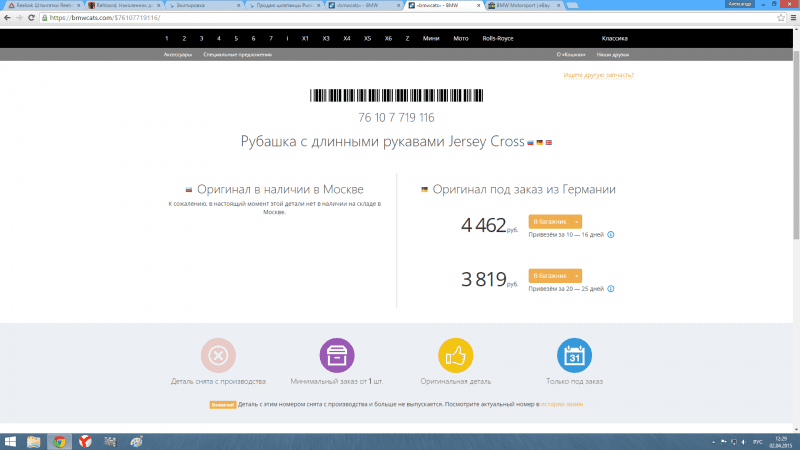This screenshot has width=800, height=450.
Task: Select X5 in the top navigation
Action: tap(367, 38)
